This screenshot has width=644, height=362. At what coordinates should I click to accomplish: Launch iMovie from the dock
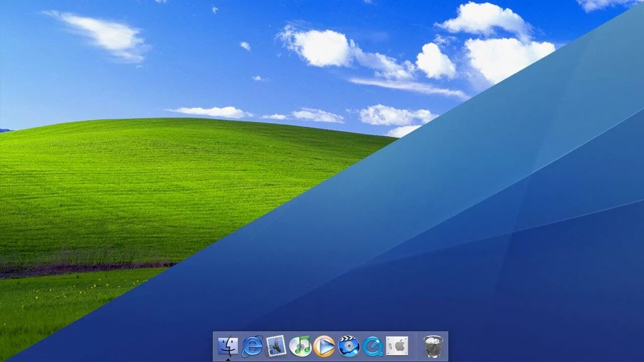pos(349,346)
